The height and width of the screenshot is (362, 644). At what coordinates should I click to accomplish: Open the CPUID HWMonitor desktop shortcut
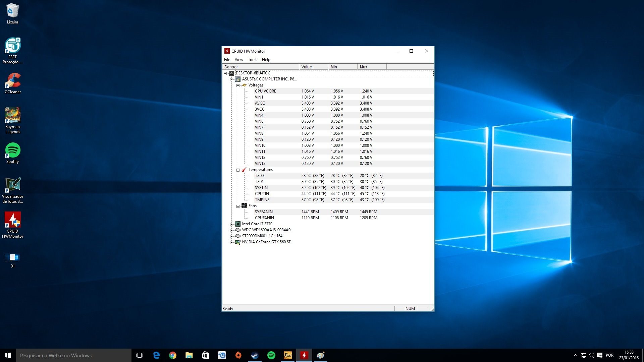pyautogui.click(x=12, y=225)
